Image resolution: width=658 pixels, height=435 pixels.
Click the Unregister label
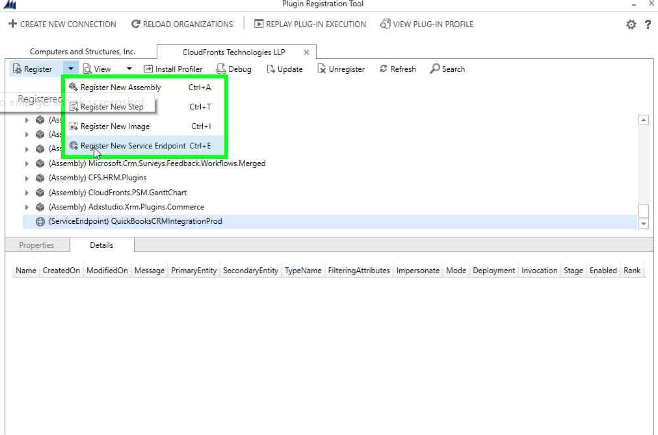[x=347, y=69]
